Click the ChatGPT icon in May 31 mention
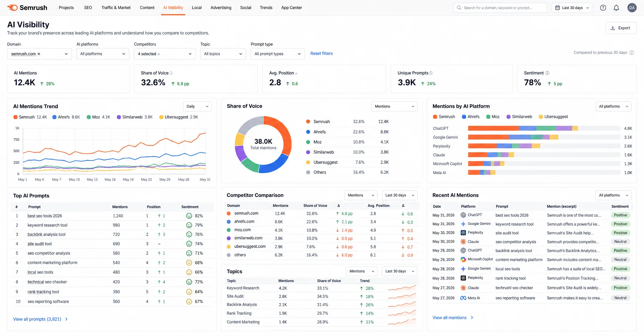644x336 pixels. pyautogui.click(x=463, y=215)
